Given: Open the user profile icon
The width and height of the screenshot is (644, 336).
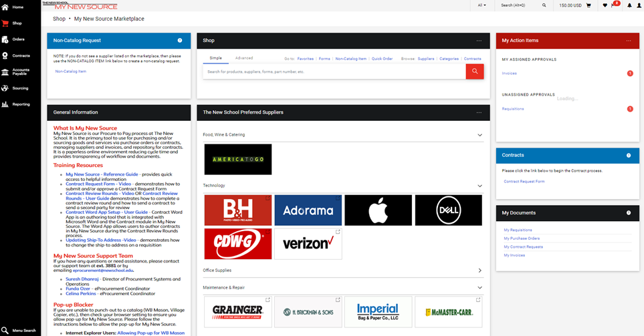Looking at the screenshot, I should click(639, 5).
